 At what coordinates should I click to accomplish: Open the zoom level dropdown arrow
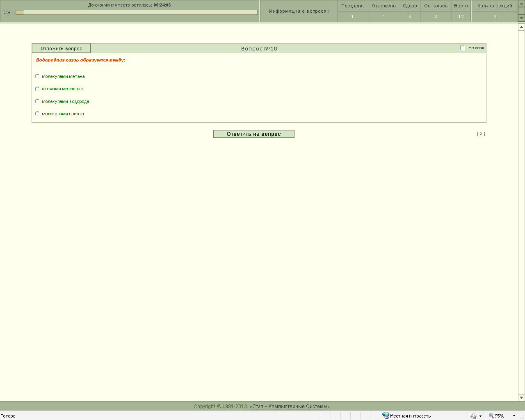click(x=514, y=416)
